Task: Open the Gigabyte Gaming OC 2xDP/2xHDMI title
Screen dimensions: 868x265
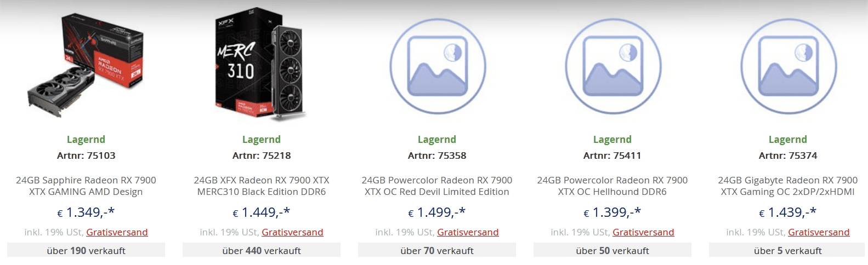Action: 788,186
